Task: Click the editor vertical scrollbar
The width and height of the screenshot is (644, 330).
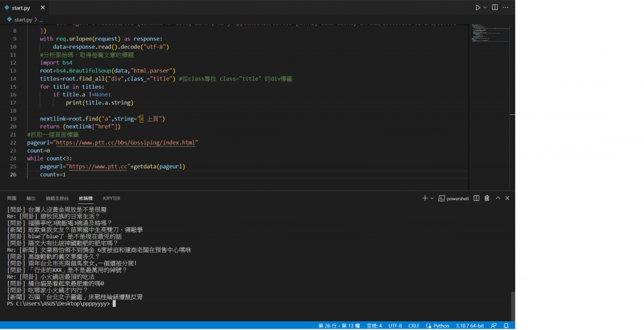Action: click(x=512, y=107)
